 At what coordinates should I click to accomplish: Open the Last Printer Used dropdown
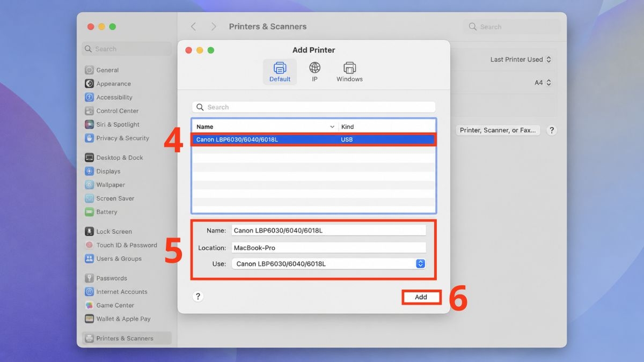(521, 60)
